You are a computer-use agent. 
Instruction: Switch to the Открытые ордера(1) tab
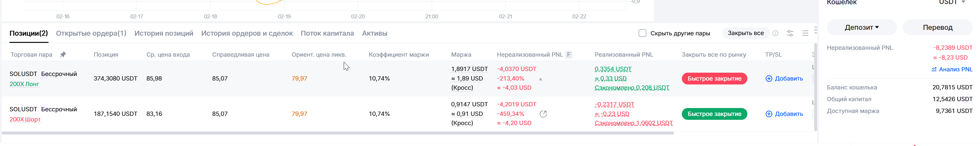coord(91,33)
